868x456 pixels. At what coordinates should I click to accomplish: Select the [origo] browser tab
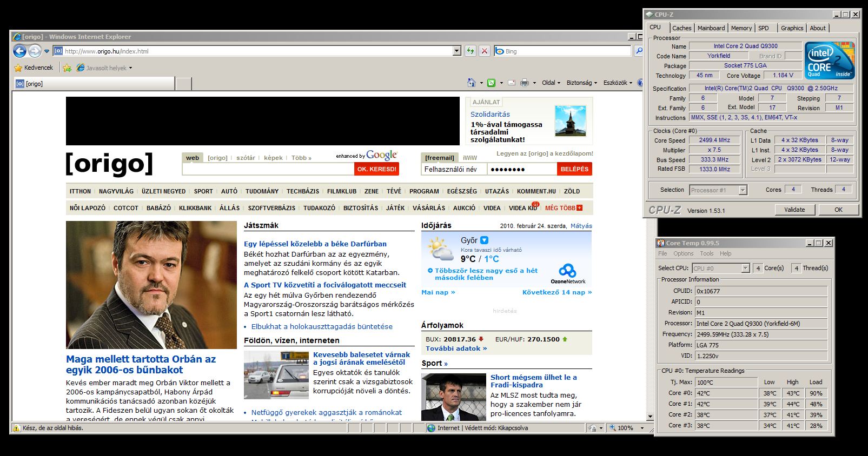coord(94,84)
